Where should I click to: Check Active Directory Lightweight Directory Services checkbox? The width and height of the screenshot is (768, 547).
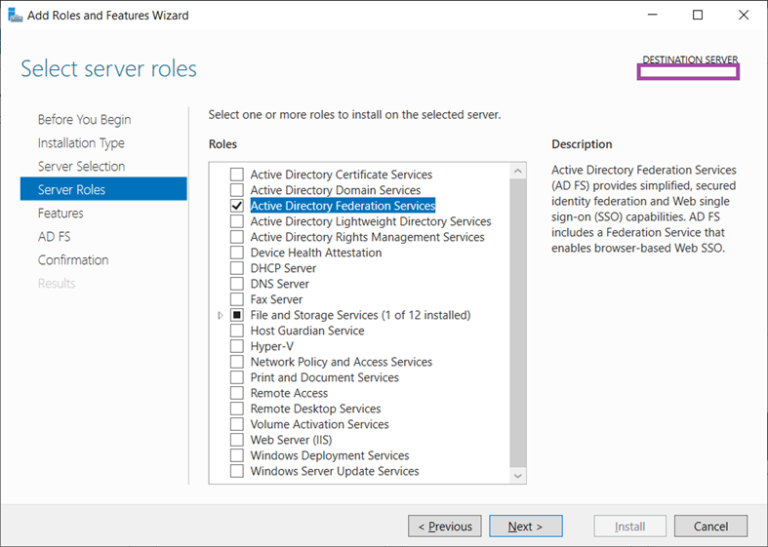pyautogui.click(x=237, y=221)
